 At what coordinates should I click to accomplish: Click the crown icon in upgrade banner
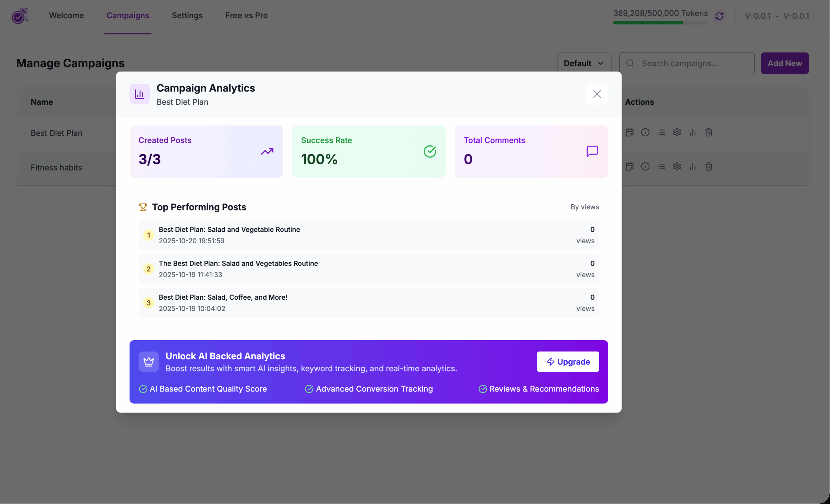(148, 362)
